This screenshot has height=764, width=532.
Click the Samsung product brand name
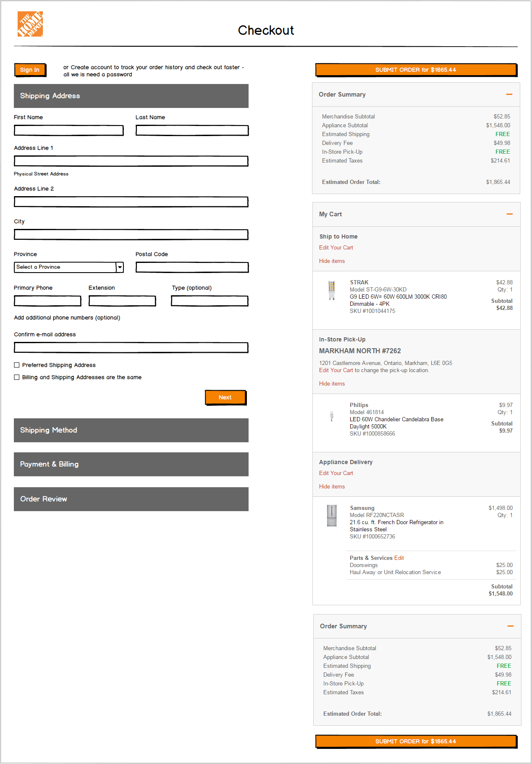(x=362, y=508)
